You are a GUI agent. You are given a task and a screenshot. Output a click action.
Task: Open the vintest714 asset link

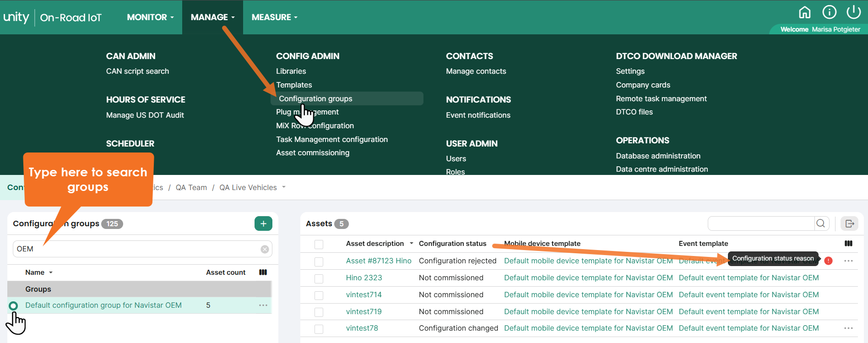363,294
